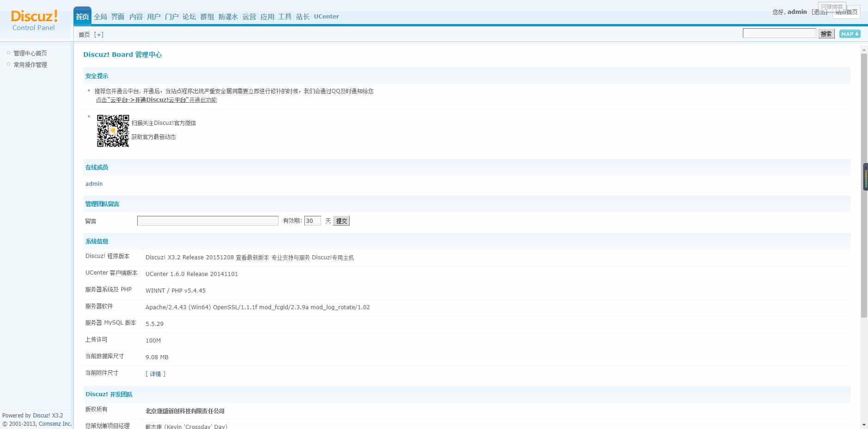The width and height of the screenshot is (868, 429).
Task: Go to 站点首页 link
Action: point(846,12)
